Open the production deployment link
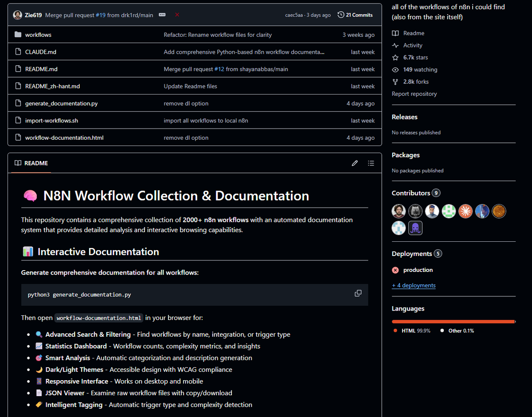The image size is (532, 417). [x=418, y=270]
